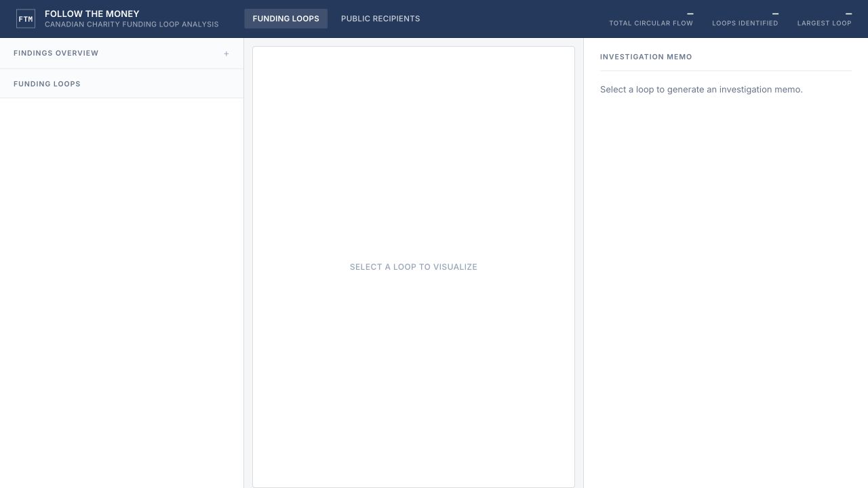Viewport: 868px width, 488px height.
Task: Select the Funding Loops sidebar heading
Action: pyautogui.click(x=47, y=84)
